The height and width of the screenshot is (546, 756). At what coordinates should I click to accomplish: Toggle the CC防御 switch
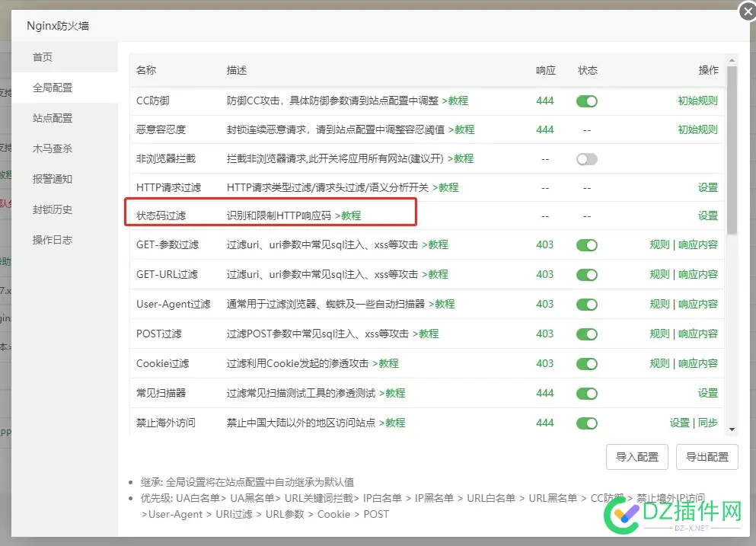pyautogui.click(x=586, y=101)
